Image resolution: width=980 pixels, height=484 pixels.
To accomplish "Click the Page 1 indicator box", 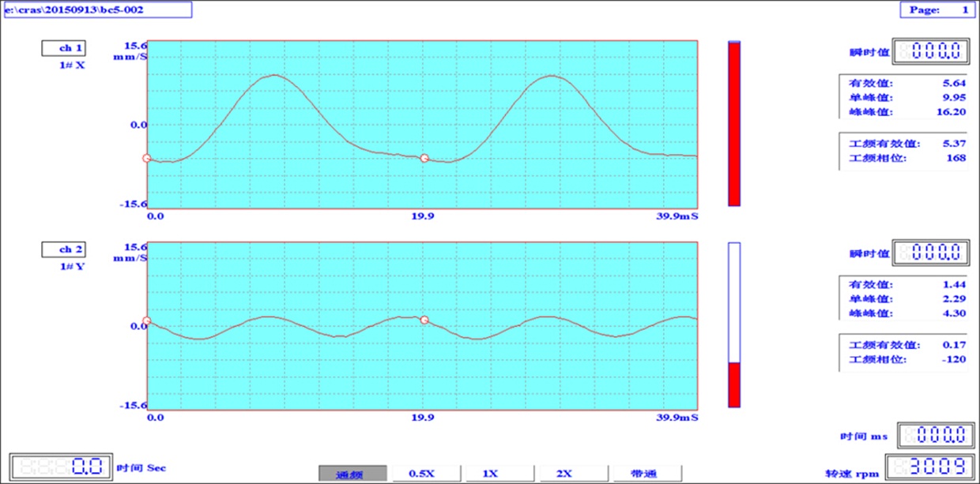I will click(x=937, y=9).
